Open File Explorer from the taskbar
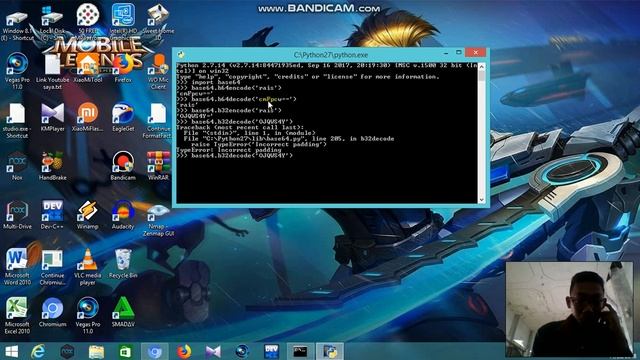This screenshot has height=360, width=640. pos(96,351)
